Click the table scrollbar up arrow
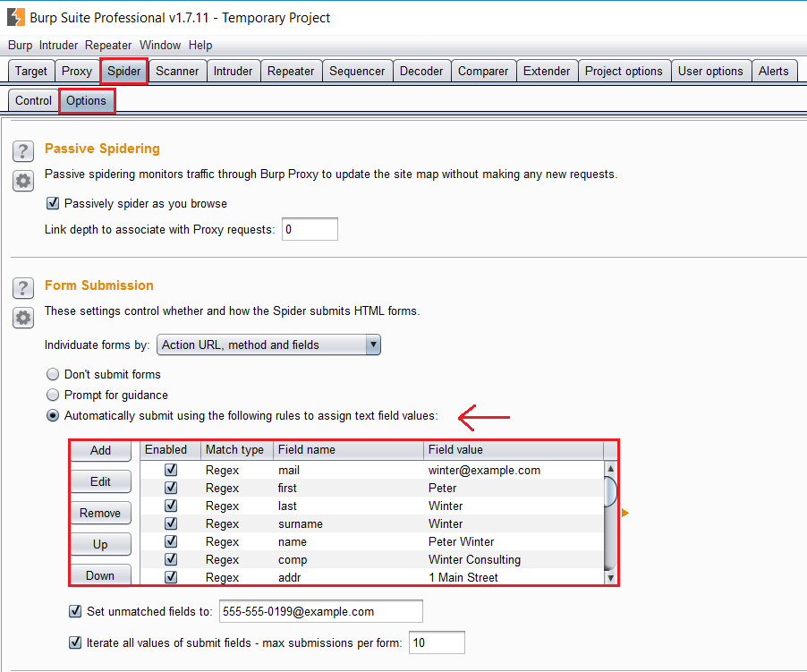Image resolution: width=807 pixels, height=672 pixels. pyautogui.click(x=611, y=469)
